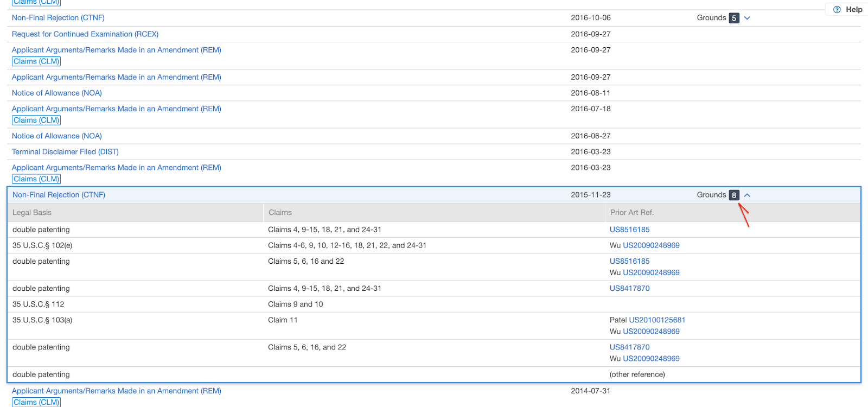
Task: Open Wu US20090248969 in Claims 5, 6, 16, and 22 row
Action: (x=651, y=359)
